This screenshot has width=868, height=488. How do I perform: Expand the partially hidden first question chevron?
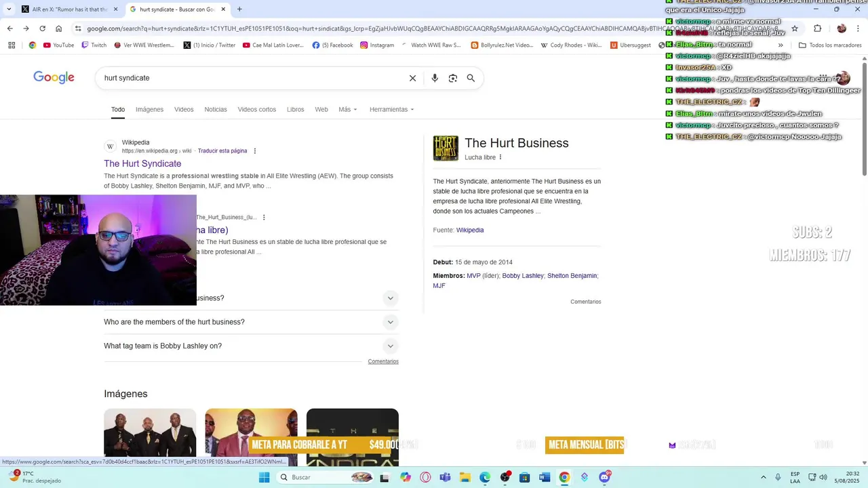tap(390, 298)
